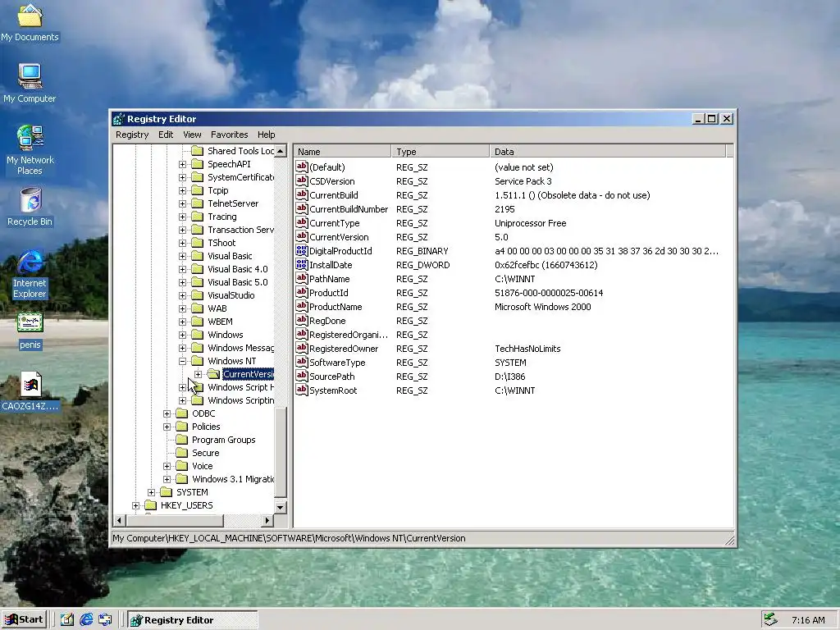Click the Start button

click(x=24, y=620)
